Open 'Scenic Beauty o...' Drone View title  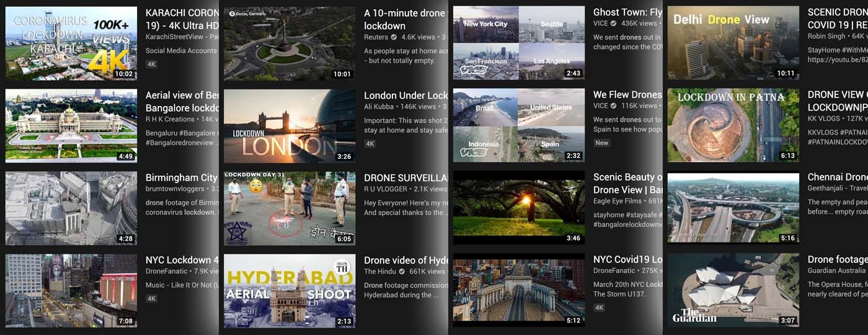coord(627,183)
